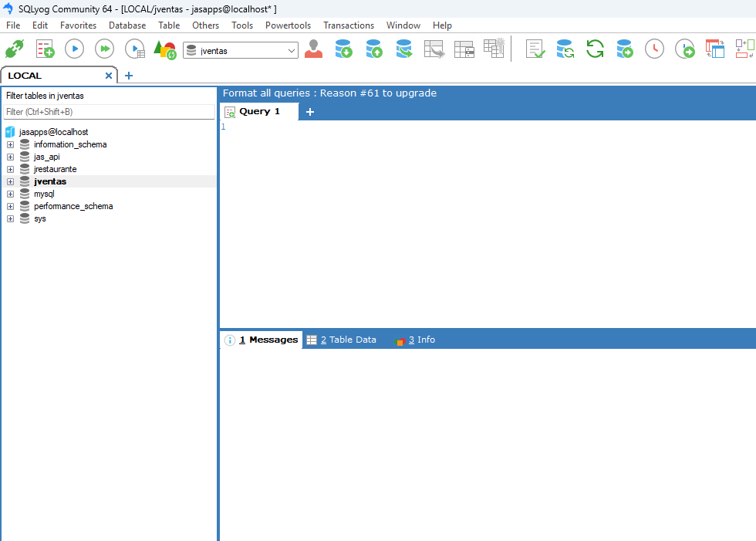Open the File menu
Screen dimensions: 756x541
coord(13,25)
